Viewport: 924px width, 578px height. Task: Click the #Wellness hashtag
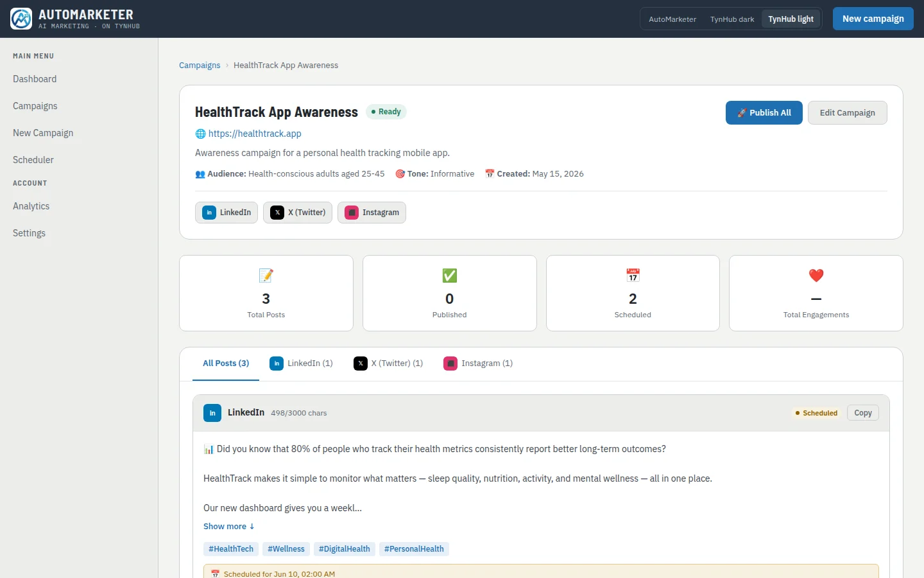tap(286, 549)
